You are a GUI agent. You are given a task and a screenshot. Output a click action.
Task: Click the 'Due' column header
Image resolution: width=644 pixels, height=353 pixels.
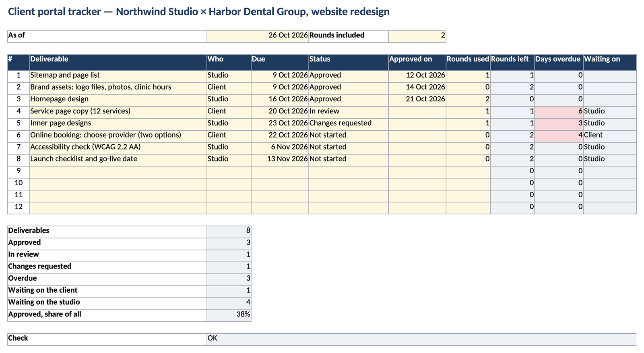pyautogui.click(x=280, y=63)
